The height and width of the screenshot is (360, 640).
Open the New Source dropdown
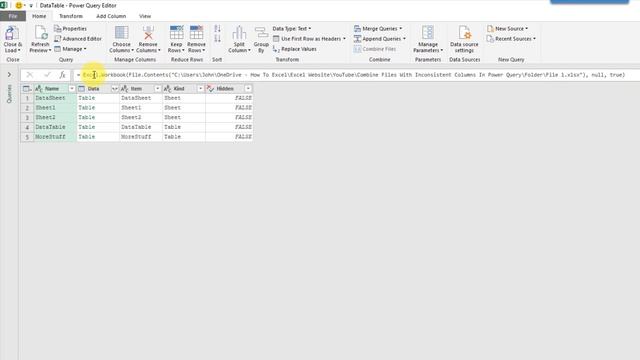click(x=507, y=29)
